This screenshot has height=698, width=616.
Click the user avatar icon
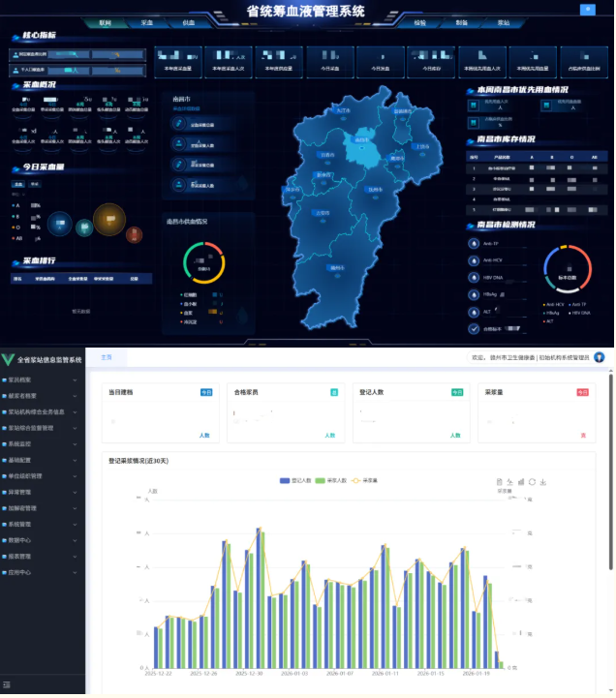(600, 357)
